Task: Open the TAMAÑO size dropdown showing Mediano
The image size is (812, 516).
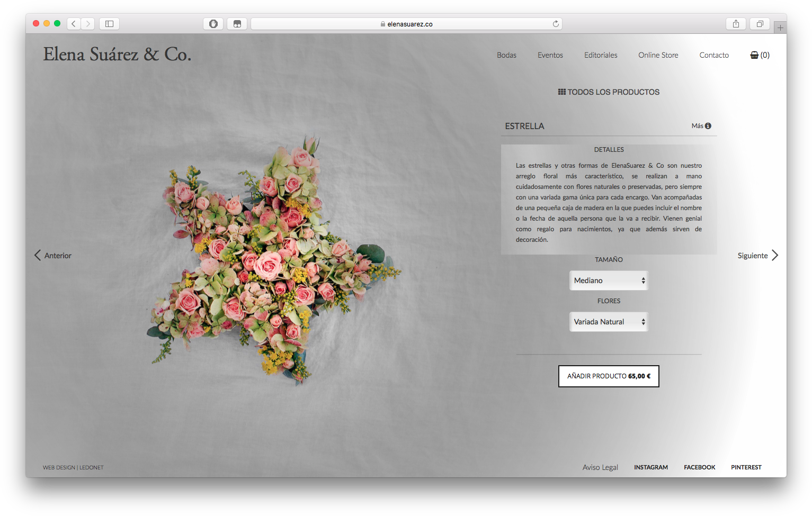Action: click(609, 280)
